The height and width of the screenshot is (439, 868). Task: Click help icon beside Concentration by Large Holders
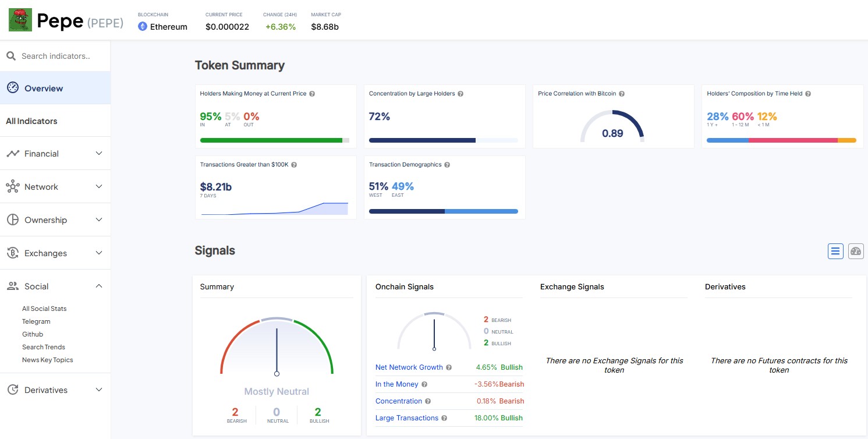[460, 94]
